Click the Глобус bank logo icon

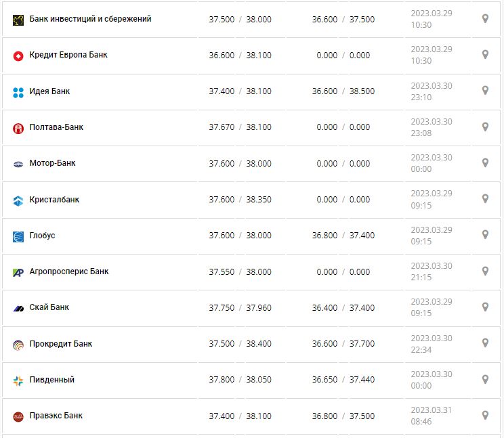click(x=18, y=236)
